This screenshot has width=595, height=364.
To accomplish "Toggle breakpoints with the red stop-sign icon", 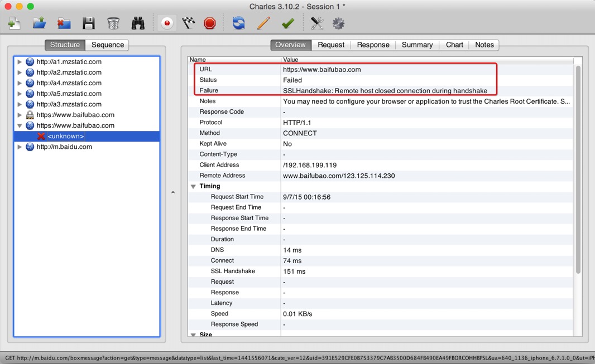I will 209,23.
